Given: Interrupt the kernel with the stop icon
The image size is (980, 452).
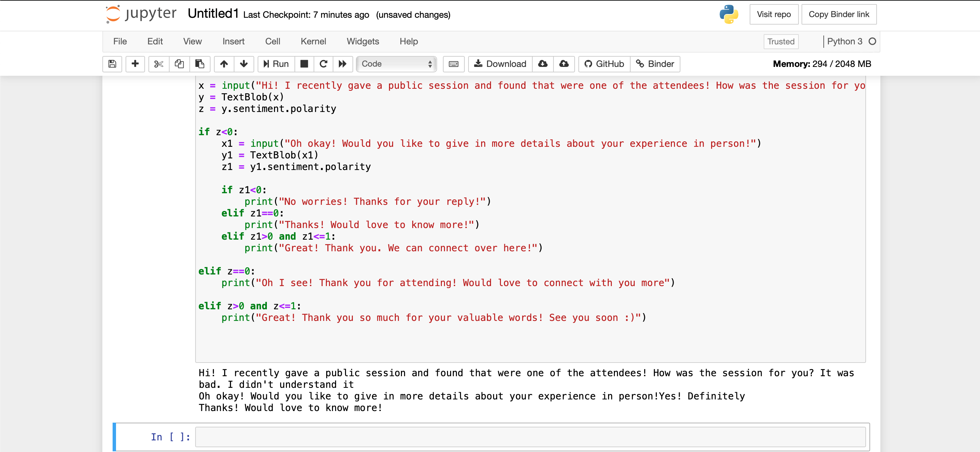Looking at the screenshot, I should point(304,64).
